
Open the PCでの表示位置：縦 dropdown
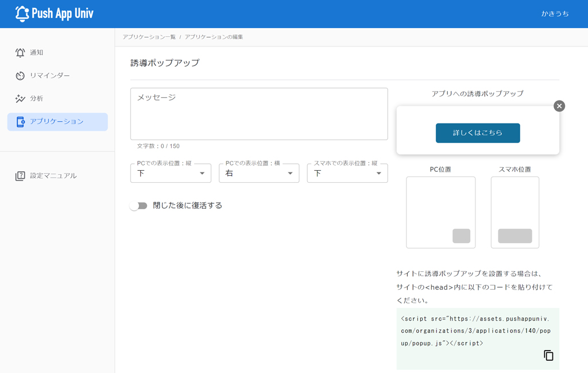[x=171, y=173]
